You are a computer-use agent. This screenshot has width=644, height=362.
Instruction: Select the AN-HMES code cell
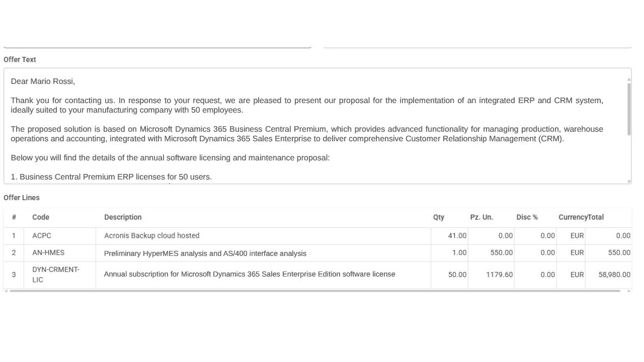pos(60,253)
